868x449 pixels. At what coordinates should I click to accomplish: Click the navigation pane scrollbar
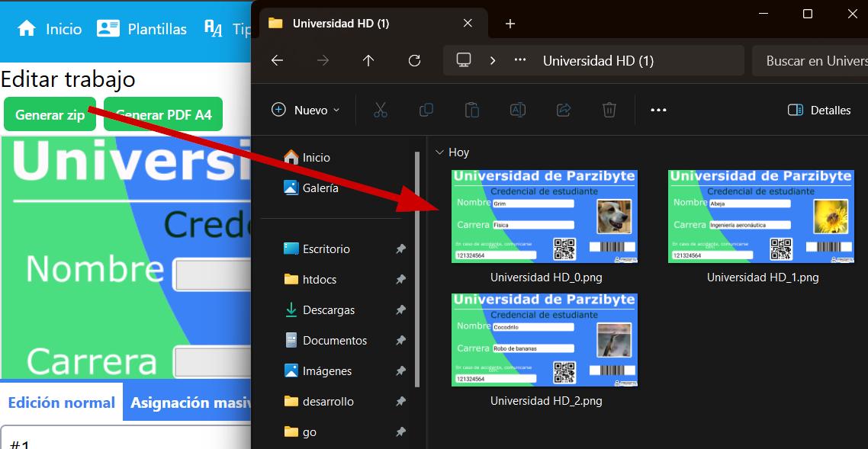pos(416,267)
